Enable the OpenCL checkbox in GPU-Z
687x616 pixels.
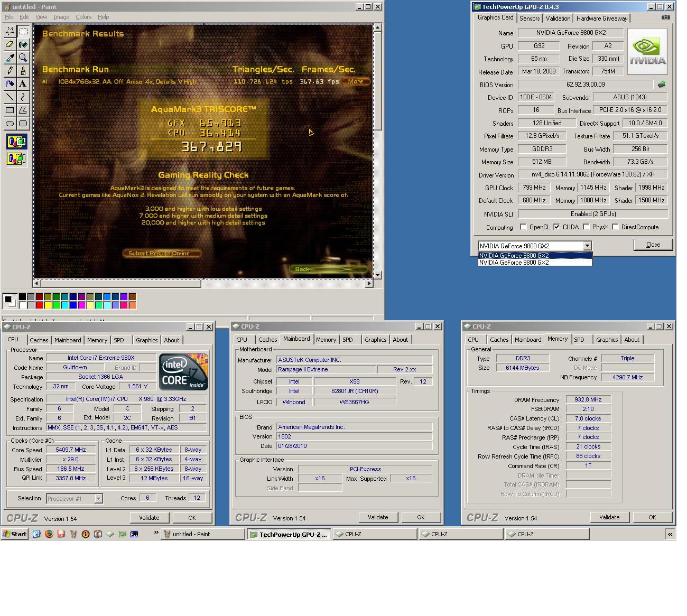pos(523,227)
